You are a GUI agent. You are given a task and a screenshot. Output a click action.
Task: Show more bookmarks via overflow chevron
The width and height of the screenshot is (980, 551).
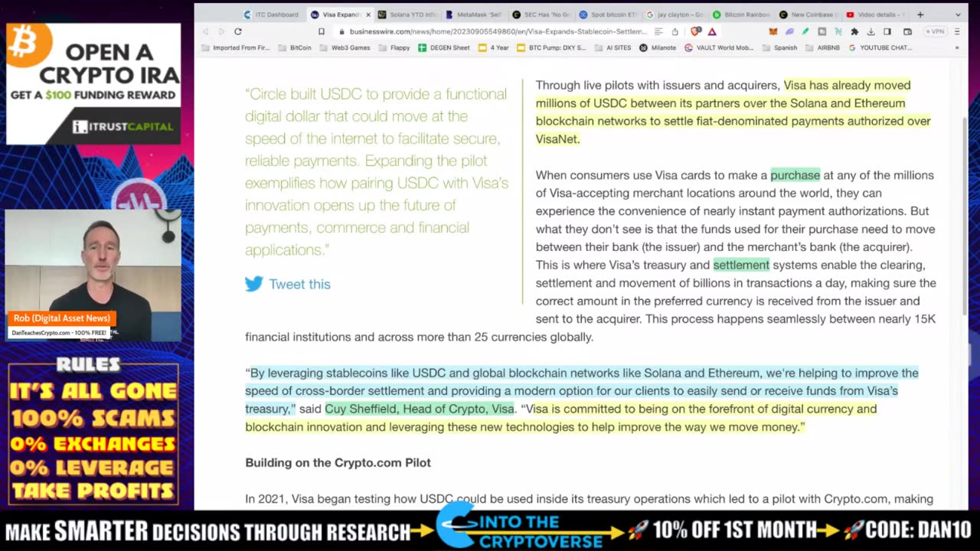pyautogui.click(x=956, y=47)
